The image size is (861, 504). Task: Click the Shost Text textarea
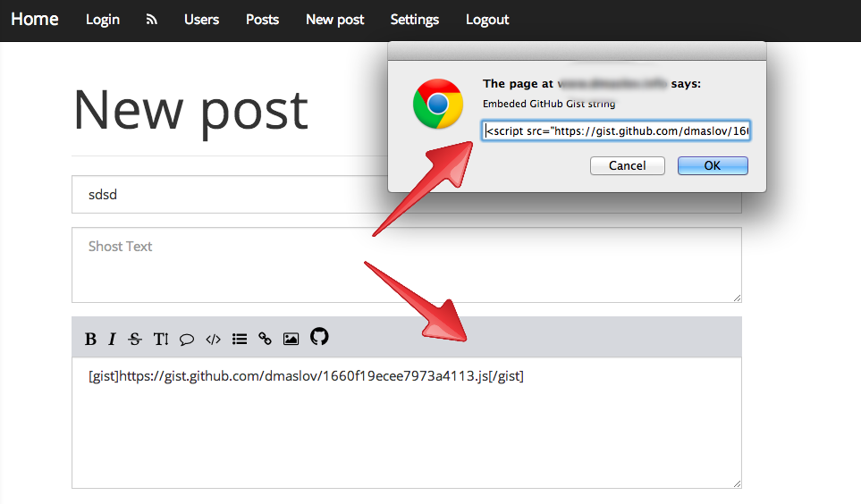pyautogui.click(x=406, y=265)
